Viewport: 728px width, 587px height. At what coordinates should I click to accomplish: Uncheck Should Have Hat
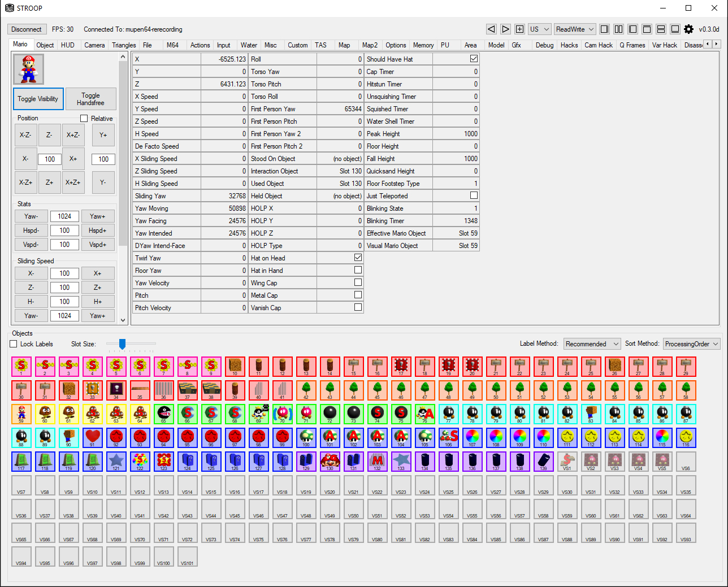point(474,59)
